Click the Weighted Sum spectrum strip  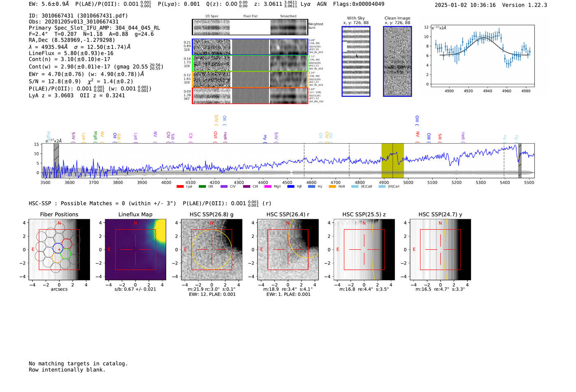point(250,27)
